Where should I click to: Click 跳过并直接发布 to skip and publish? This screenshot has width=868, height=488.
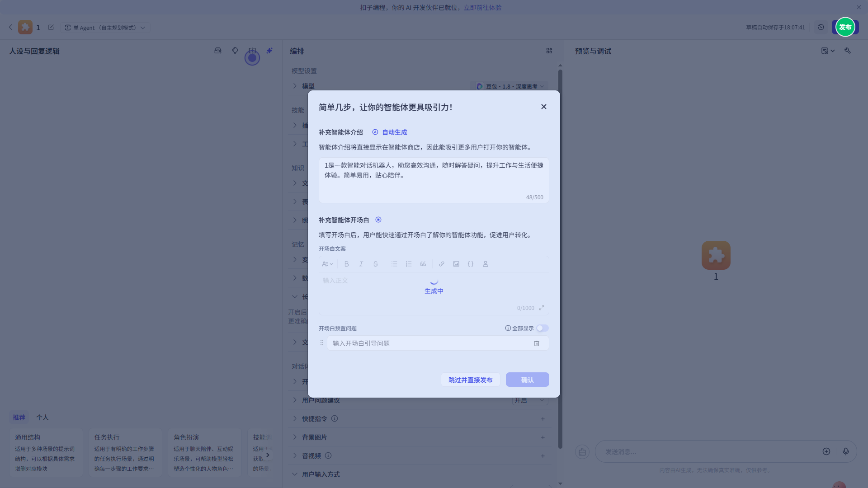pos(470,380)
